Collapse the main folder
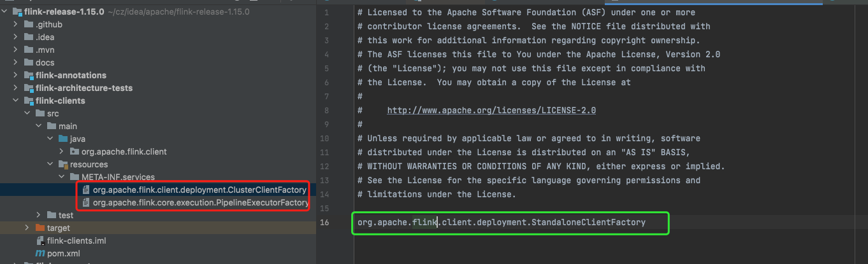868x264 pixels. pos(39,126)
